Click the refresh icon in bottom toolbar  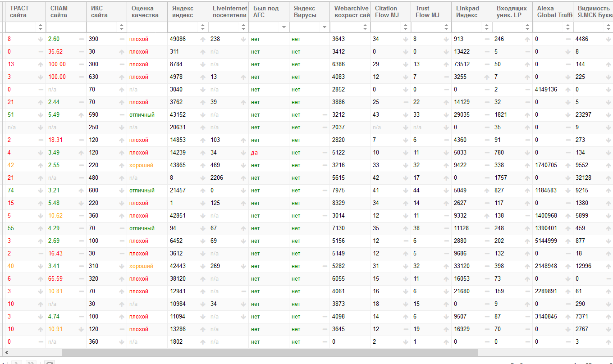point(49,362)
